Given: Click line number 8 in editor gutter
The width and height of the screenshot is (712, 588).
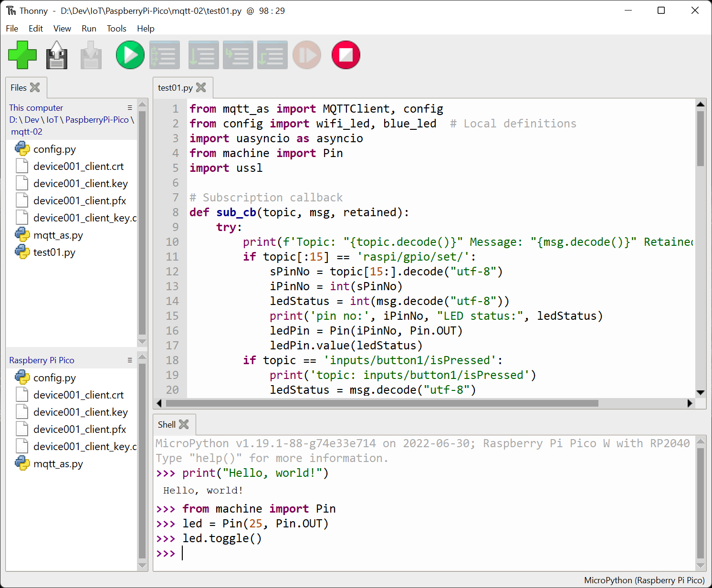Looking at the screenshot, I should pos(175,212).
